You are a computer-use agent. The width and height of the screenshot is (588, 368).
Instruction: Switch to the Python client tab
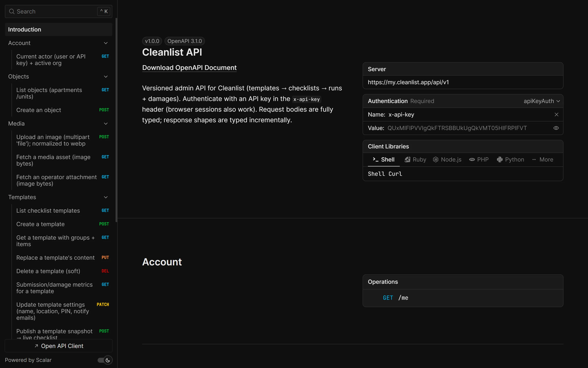click(510, 159)
